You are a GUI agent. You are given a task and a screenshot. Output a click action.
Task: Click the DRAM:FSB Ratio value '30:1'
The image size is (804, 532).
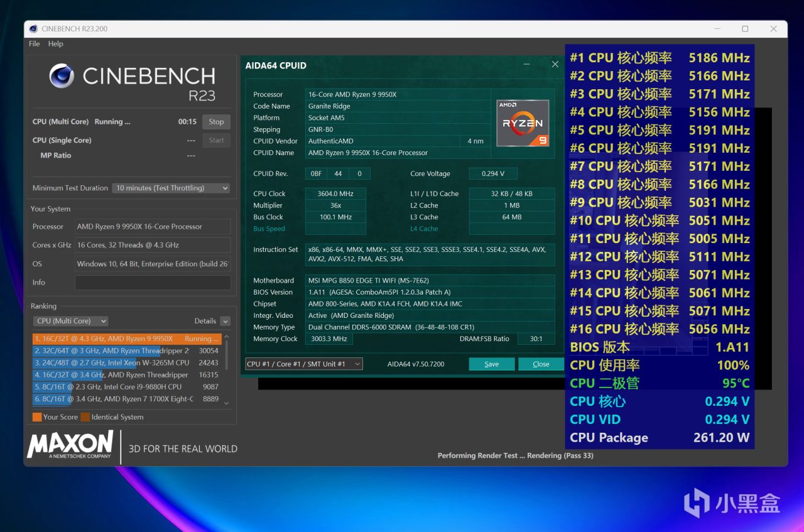pos(536,339)
